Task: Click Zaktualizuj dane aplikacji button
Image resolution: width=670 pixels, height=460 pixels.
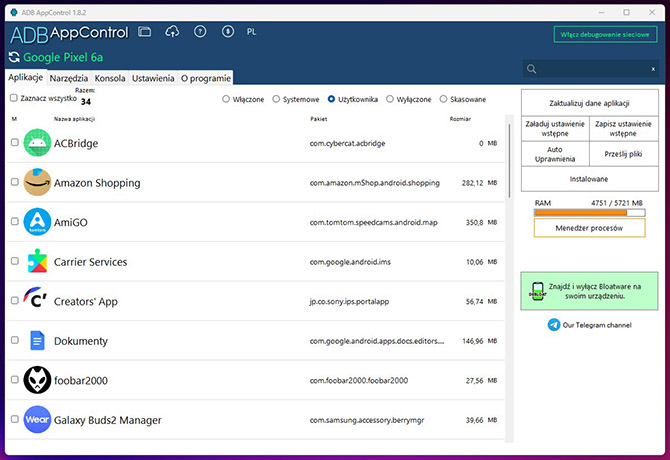Action: tap(589, 103)
